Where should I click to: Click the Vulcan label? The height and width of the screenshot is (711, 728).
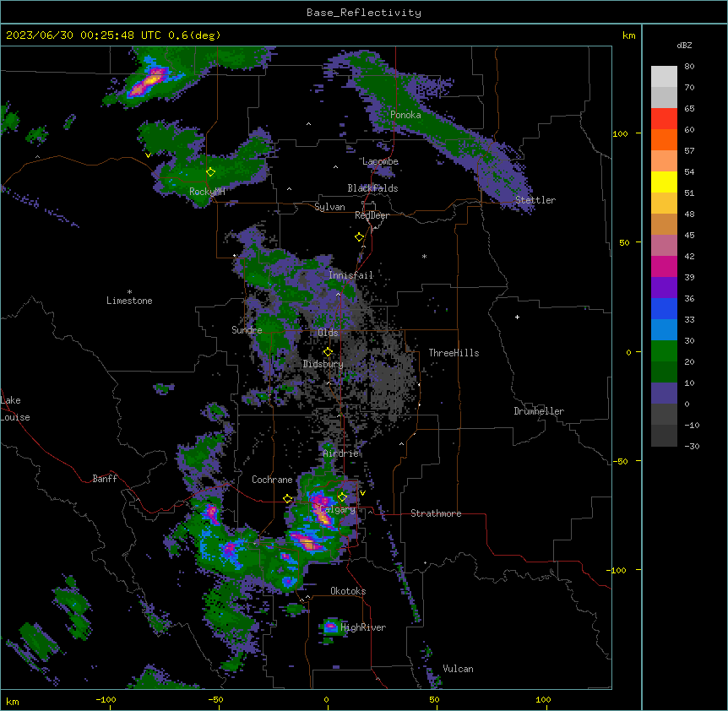pyautogui.click(x=458, y=669)
